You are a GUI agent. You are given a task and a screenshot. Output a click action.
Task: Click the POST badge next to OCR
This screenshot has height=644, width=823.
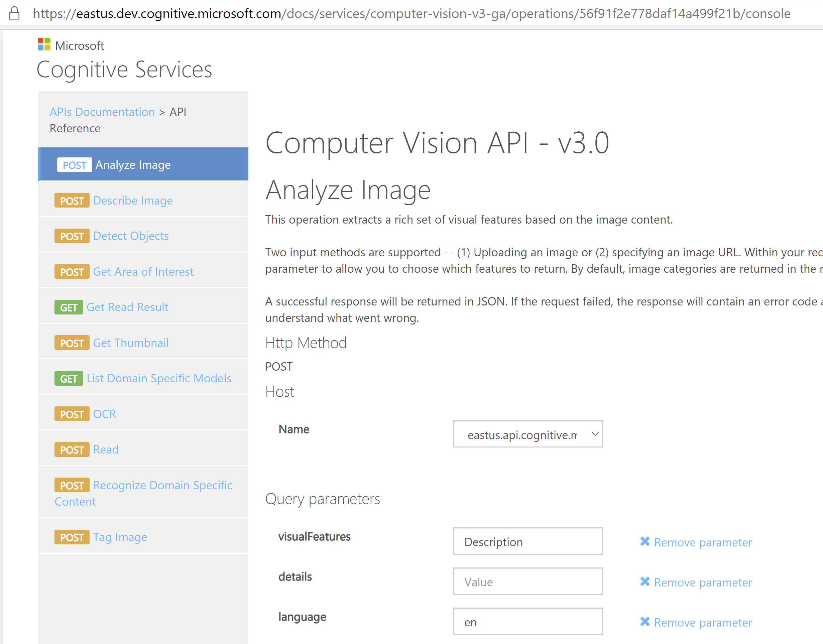(72, 414)
